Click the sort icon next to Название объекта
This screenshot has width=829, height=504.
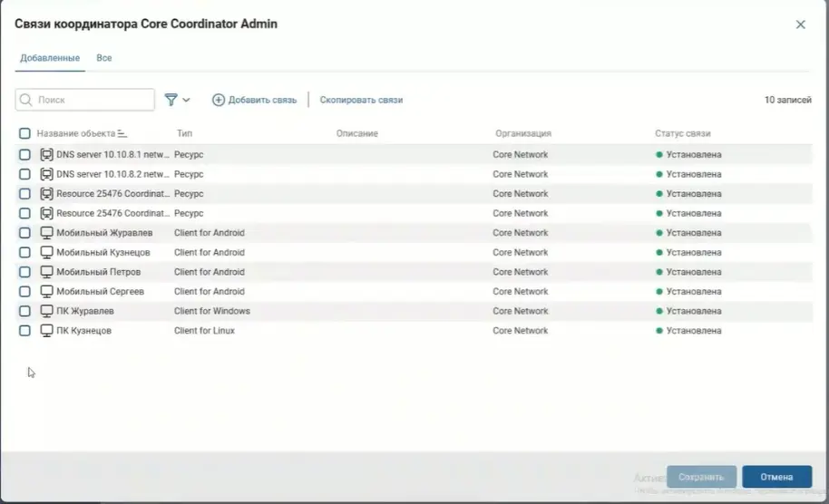point(122,134)
